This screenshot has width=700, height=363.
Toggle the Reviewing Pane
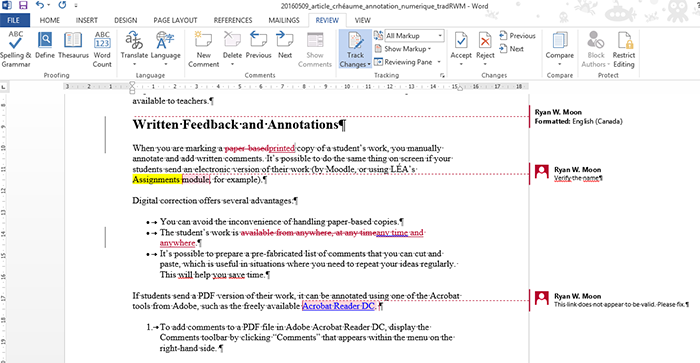(x=403, y=62)
